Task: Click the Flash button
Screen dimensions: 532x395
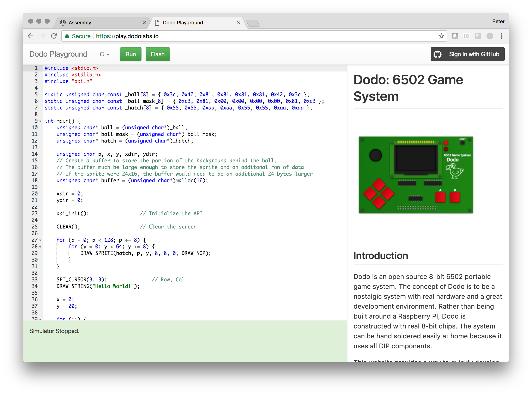Action: (x=158, y=54)
